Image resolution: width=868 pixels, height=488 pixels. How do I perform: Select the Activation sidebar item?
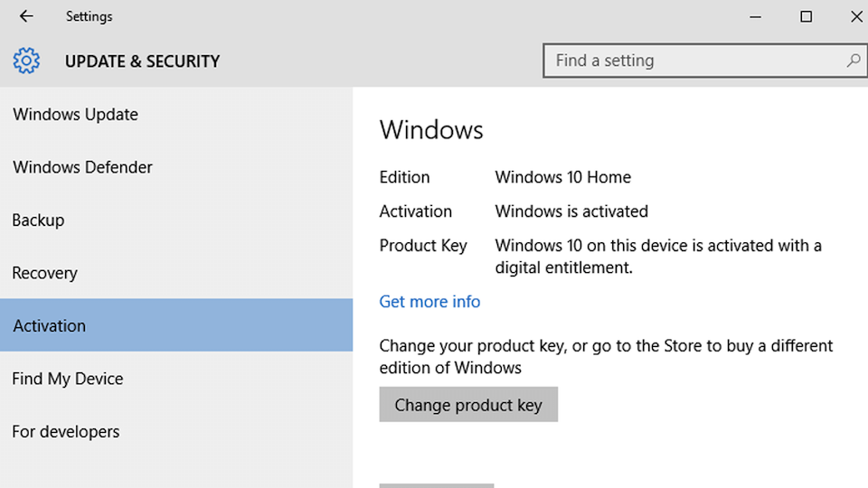click(176, 325)
